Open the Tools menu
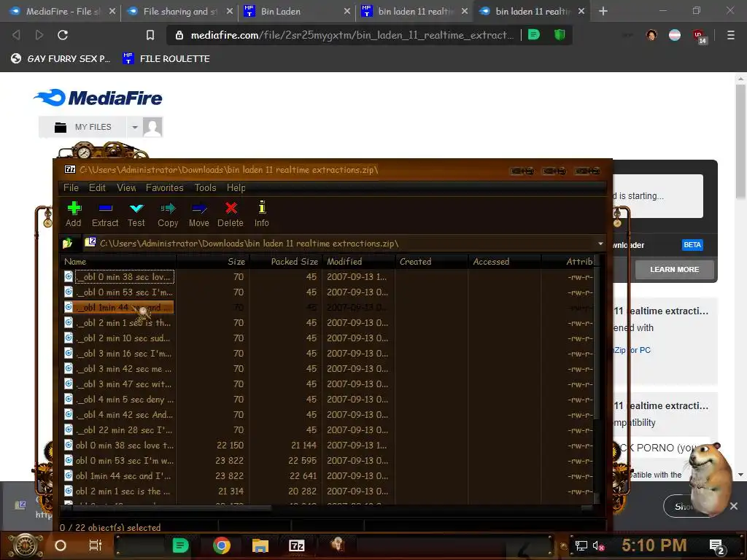Image resolution: width=747 pixels, height=560 pixels. coord(205,187)
